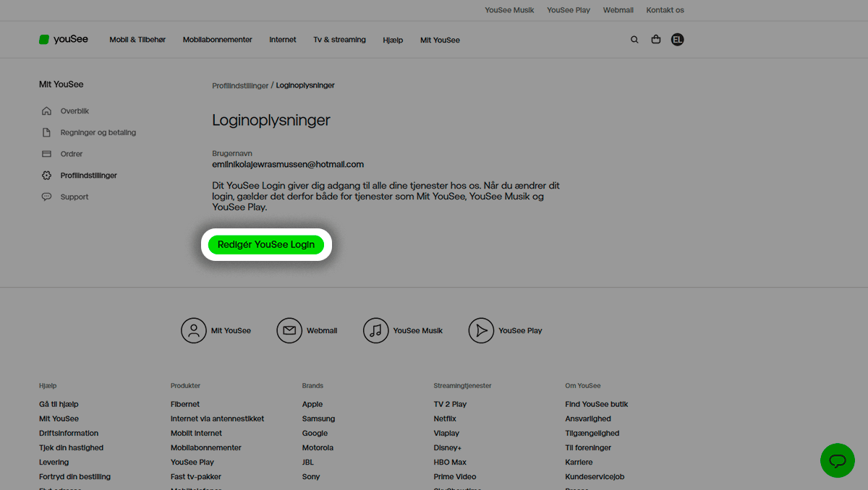The height and width of the screenshot is (490, 868).
Task: Open JBL brand link
Action: click(308, 462)
